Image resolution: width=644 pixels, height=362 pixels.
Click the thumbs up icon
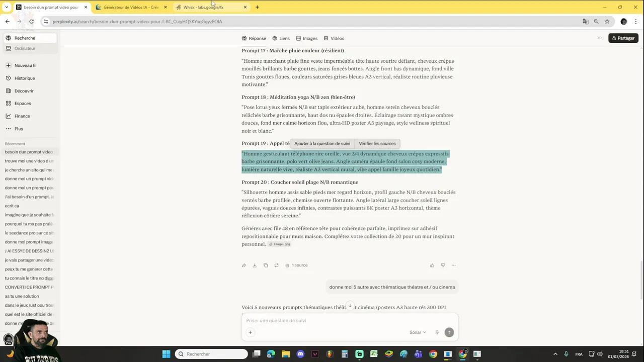pyautogui.click(x=432, y=265)
